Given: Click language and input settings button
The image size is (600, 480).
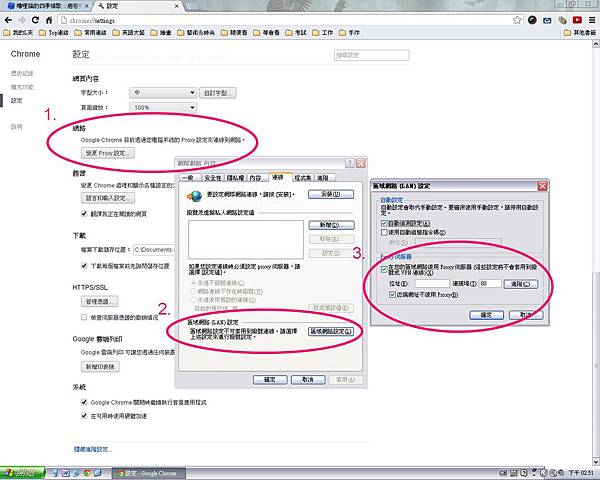Looking at the screenshot, I should tap(108, 198).
